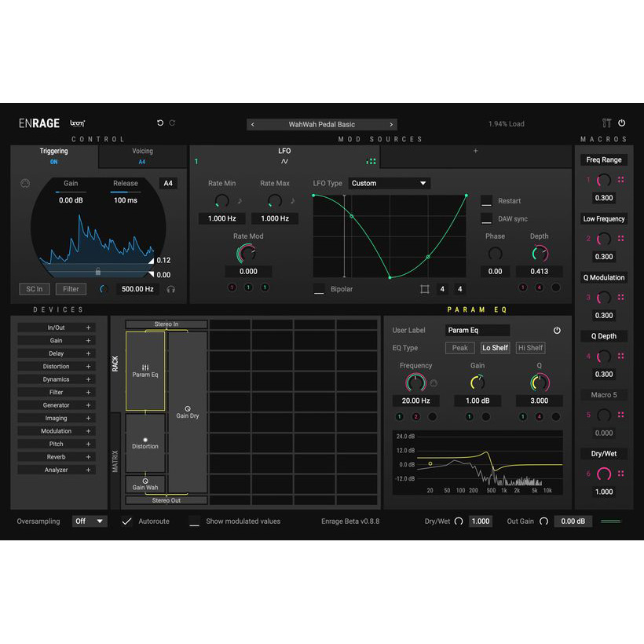Click the Low Frequency macro assign dots
Viewport: 644px width, 644px height.
[621, 238]
